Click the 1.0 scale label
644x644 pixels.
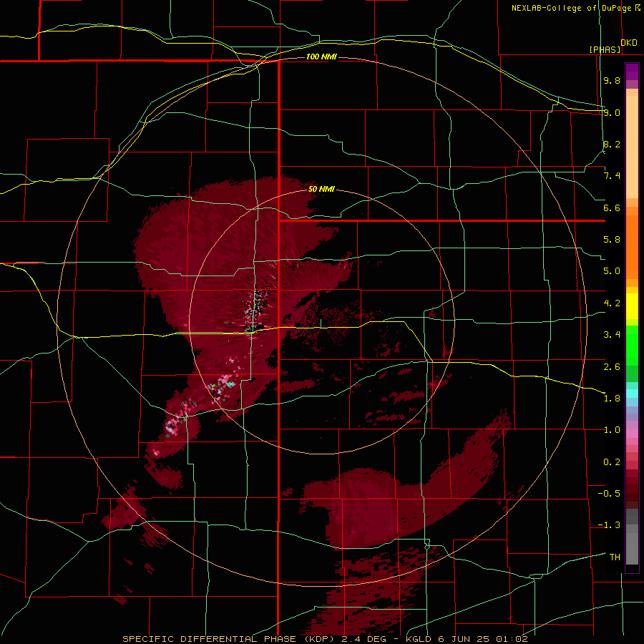click(612, 430)
